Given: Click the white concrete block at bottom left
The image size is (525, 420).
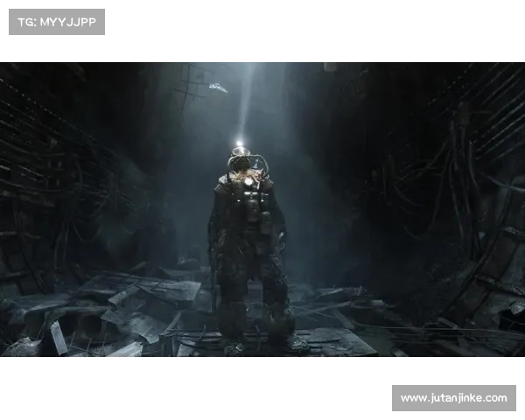Looking at the screenshot, I should tap(57, 339).
